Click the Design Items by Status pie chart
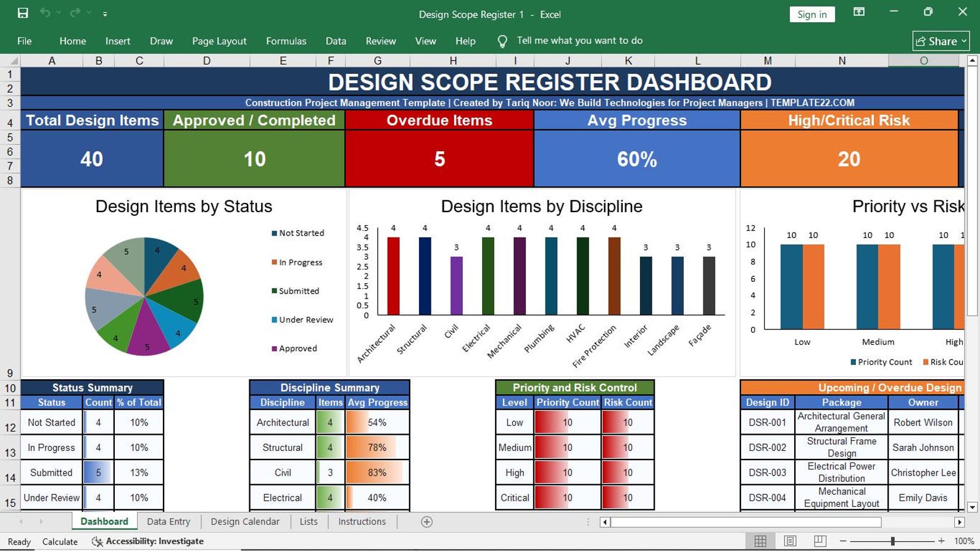 [144, 296]
